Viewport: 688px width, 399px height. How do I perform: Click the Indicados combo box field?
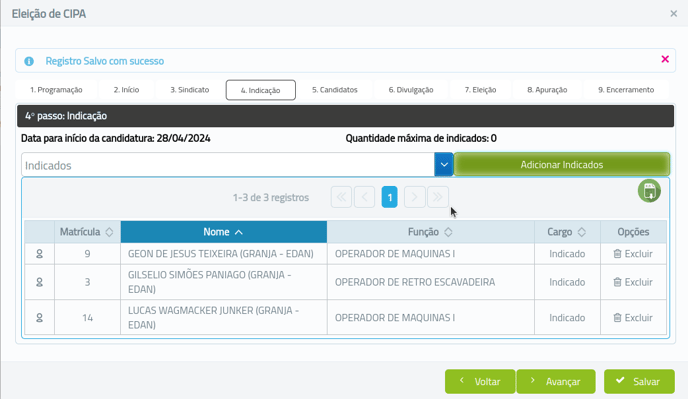click(x=228, y=165)
